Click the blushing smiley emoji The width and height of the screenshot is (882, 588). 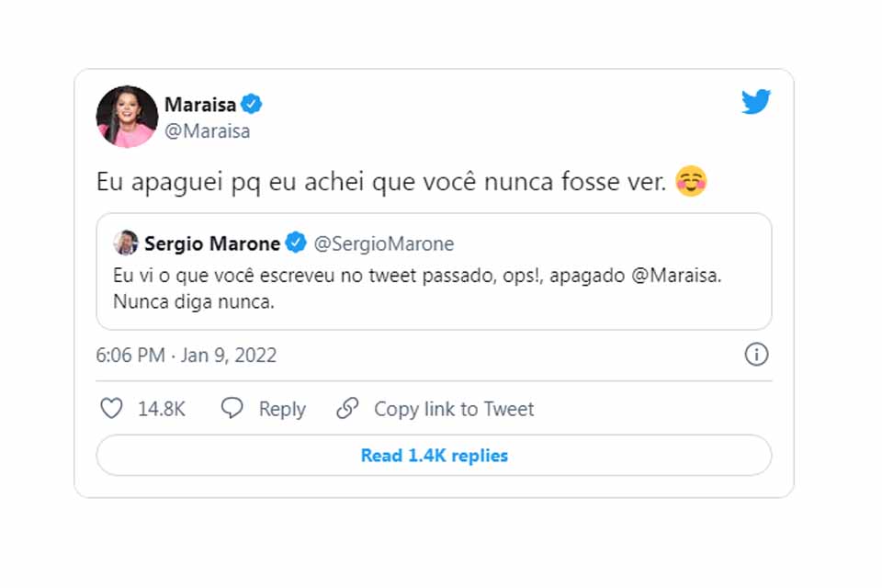click(690, 181)
